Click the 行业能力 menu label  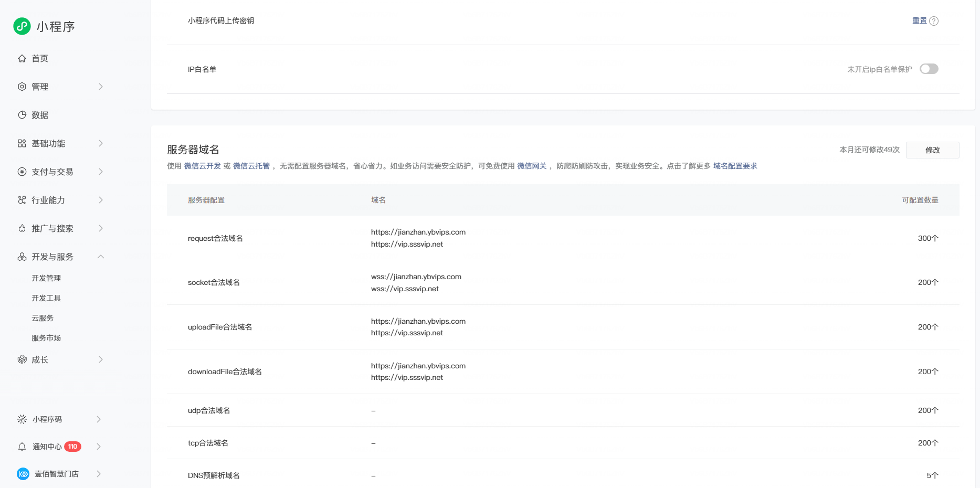pos(48,200)
